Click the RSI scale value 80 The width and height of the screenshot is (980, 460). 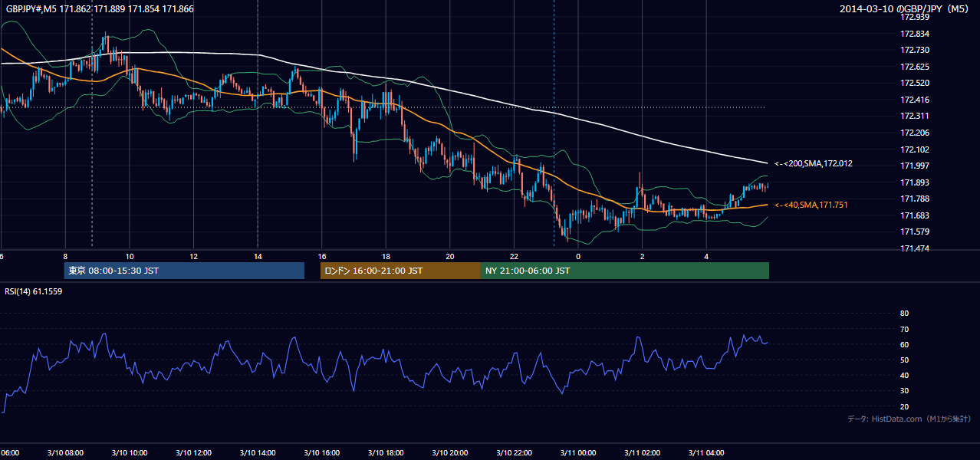[904, 314]
